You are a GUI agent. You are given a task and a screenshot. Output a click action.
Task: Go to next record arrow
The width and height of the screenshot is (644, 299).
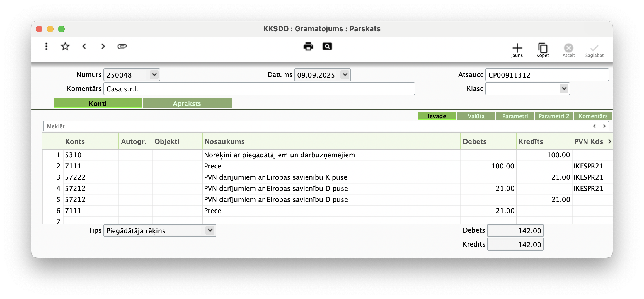pyautogui.click(x=103, y=46)
